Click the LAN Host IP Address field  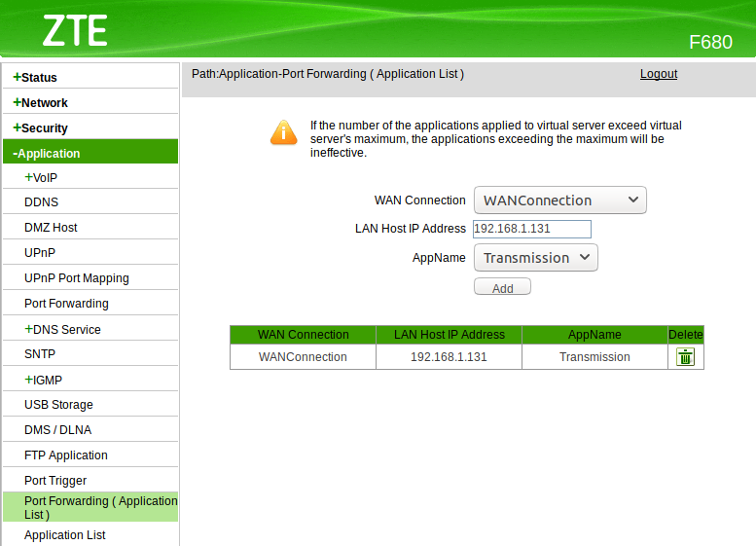pyautogui.click(x=531, y=229)
